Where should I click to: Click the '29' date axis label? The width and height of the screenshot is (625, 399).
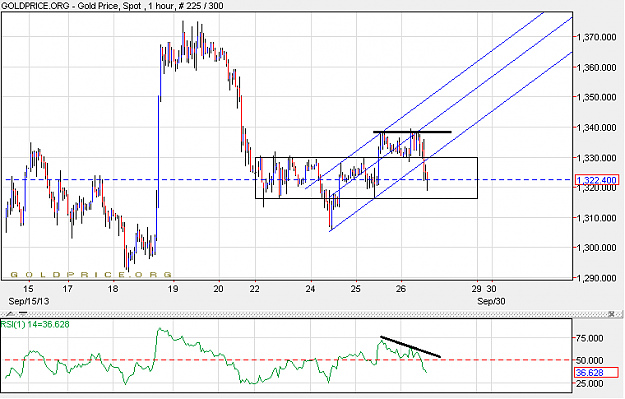[477, 289]
